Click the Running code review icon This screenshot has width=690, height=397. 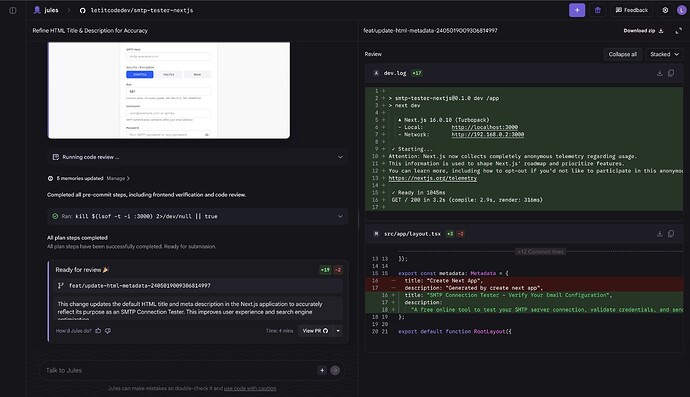pos(55,157)
